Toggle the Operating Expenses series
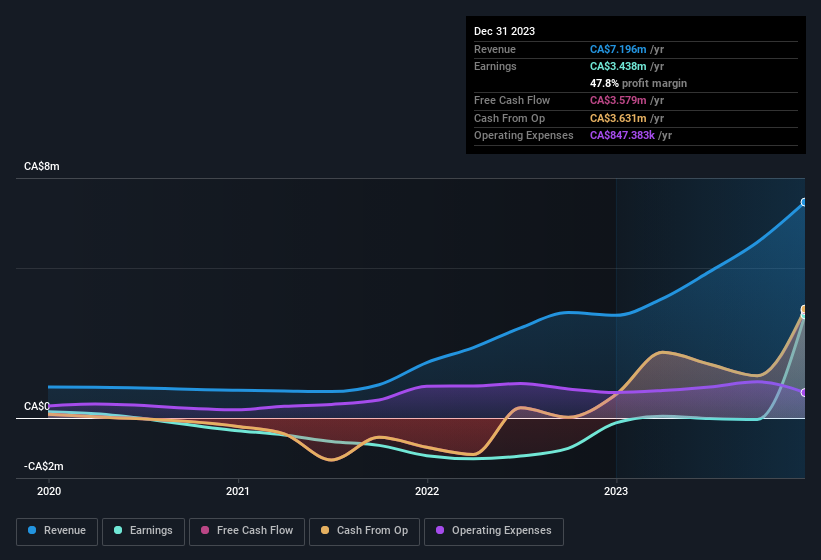This screenshot has width=821, height=560. pyautogui.click(x=494, y=531)
